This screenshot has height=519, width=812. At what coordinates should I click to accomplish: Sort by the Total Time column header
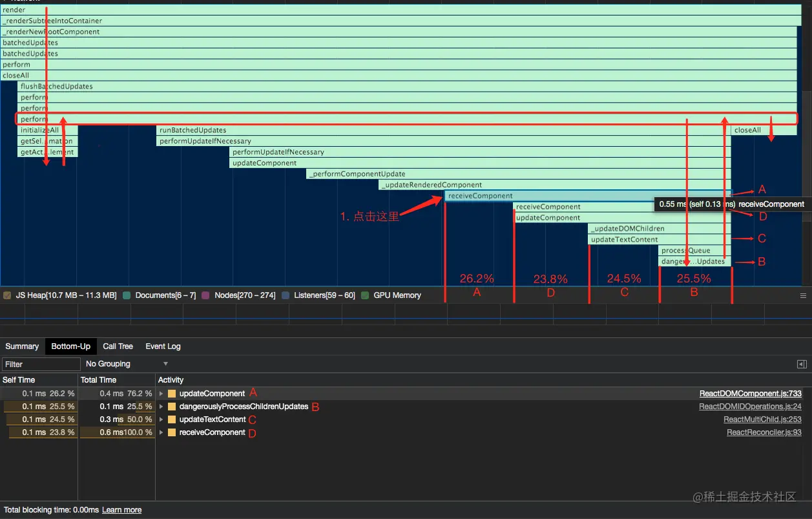click(x=116, y=380)
